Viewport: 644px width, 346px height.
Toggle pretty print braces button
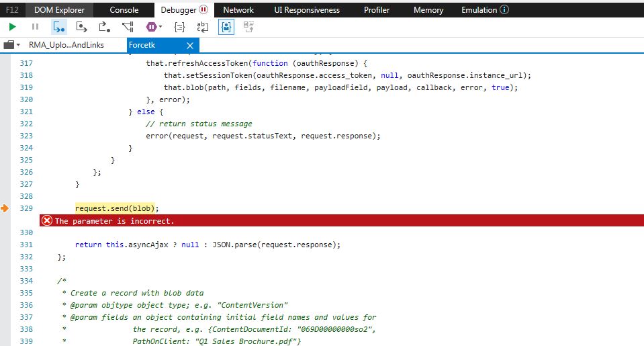point(179,27)
